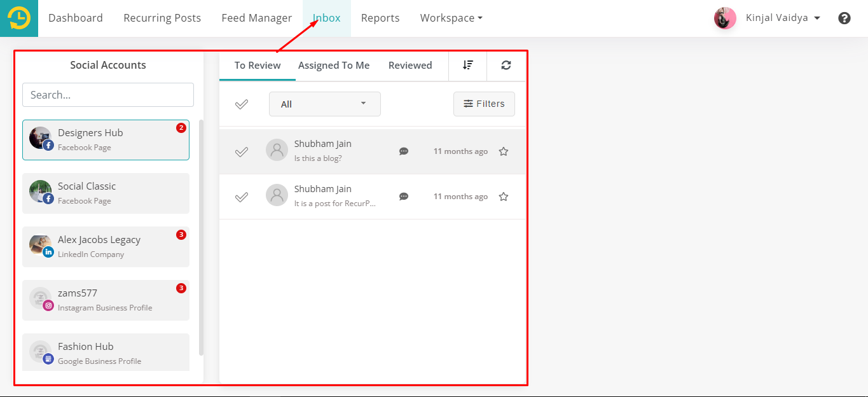Image resolution: width=868 pixels, height=397 pixels.
Task: Click the red badge on zams577
Action: (181, 288)
